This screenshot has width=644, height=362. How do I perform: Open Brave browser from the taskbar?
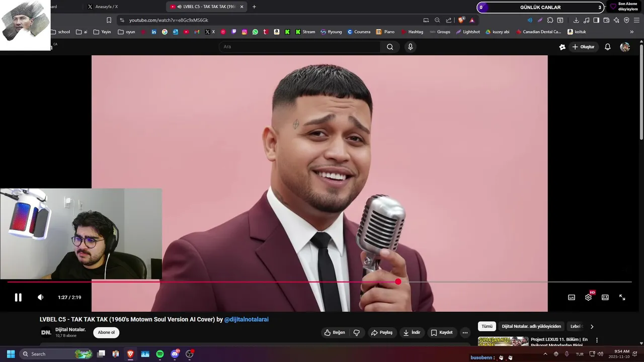[x=130, y=354]
